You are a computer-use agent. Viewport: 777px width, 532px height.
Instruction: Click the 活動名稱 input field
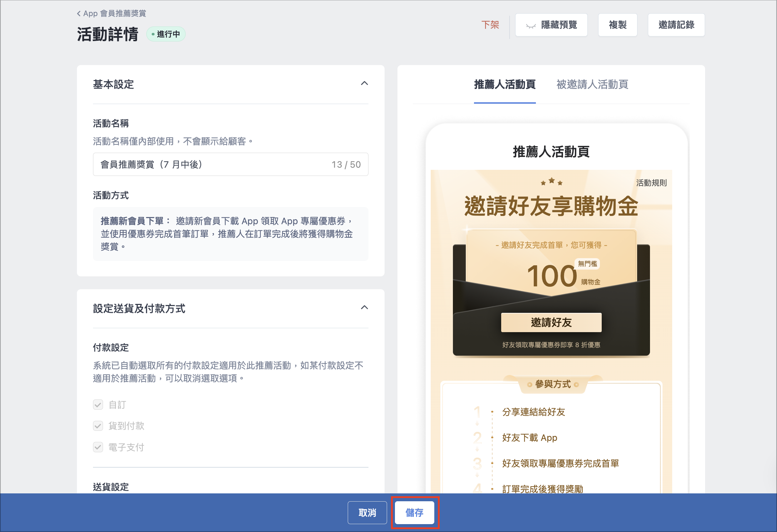[x=230, y=164]
